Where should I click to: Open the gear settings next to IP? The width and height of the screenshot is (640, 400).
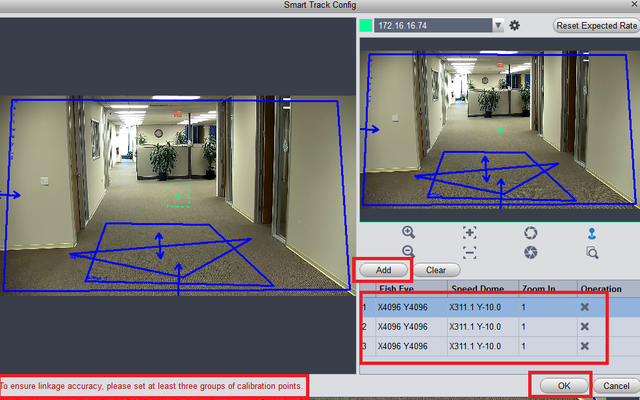pyautogui.click(x=515, y=25)
